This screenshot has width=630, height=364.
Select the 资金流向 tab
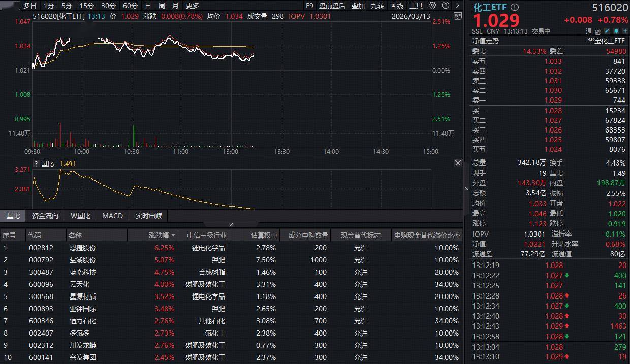pyautogui.click(x=45, y=216)
